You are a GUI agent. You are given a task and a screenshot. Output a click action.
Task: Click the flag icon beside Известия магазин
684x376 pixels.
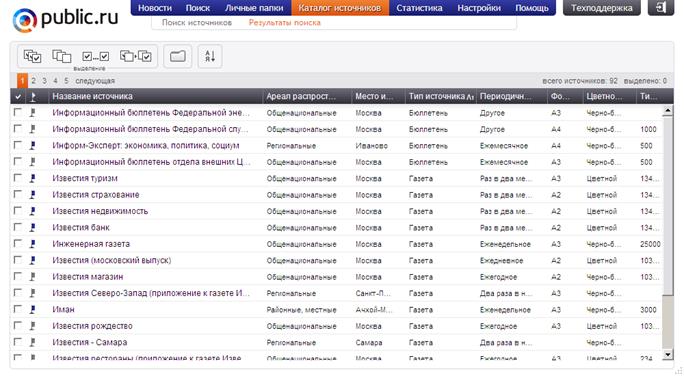(33, 277)
